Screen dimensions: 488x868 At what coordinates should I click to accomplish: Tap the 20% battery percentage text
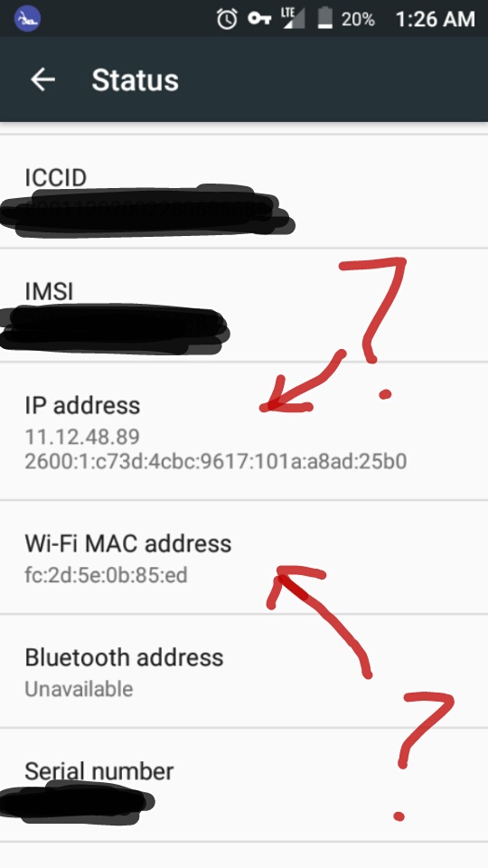click(x=358, y=19)
